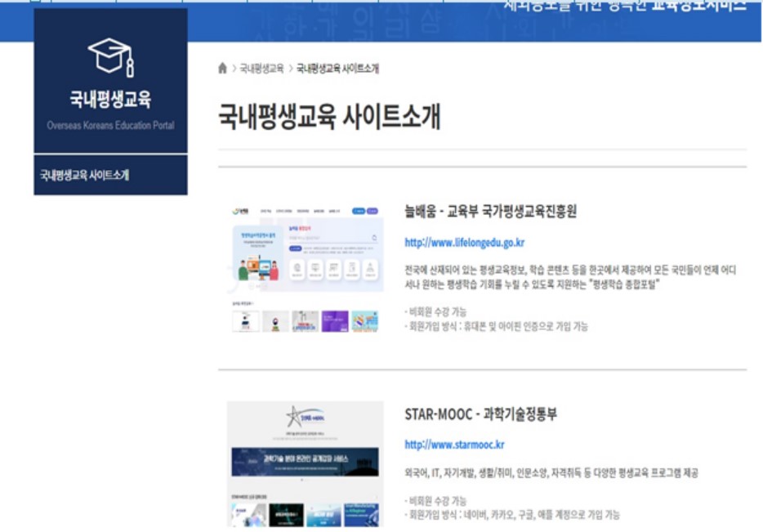Click Overseas Koreans Education Portal text
This screenshot has height=532, width=763.
click(110, 126)
